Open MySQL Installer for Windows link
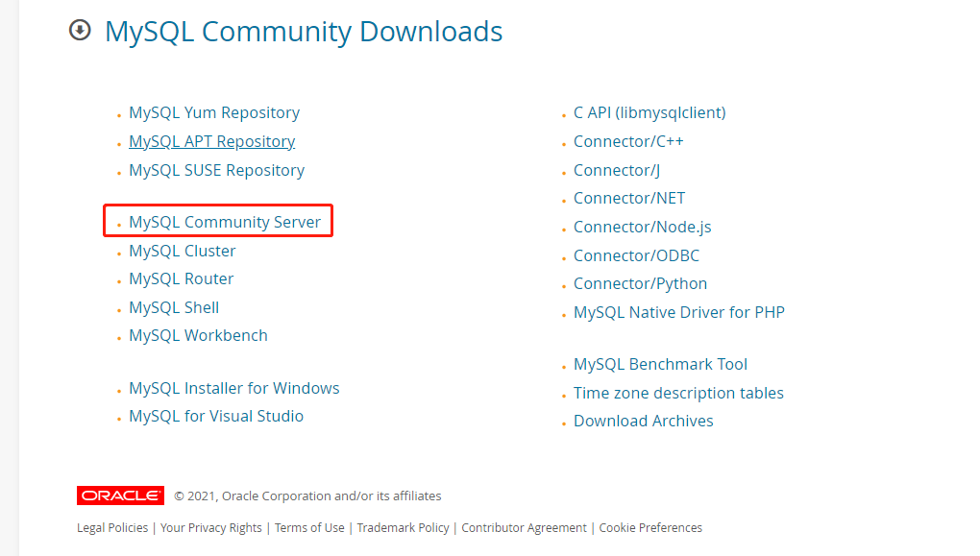980x556 pixels. point(234,388)
